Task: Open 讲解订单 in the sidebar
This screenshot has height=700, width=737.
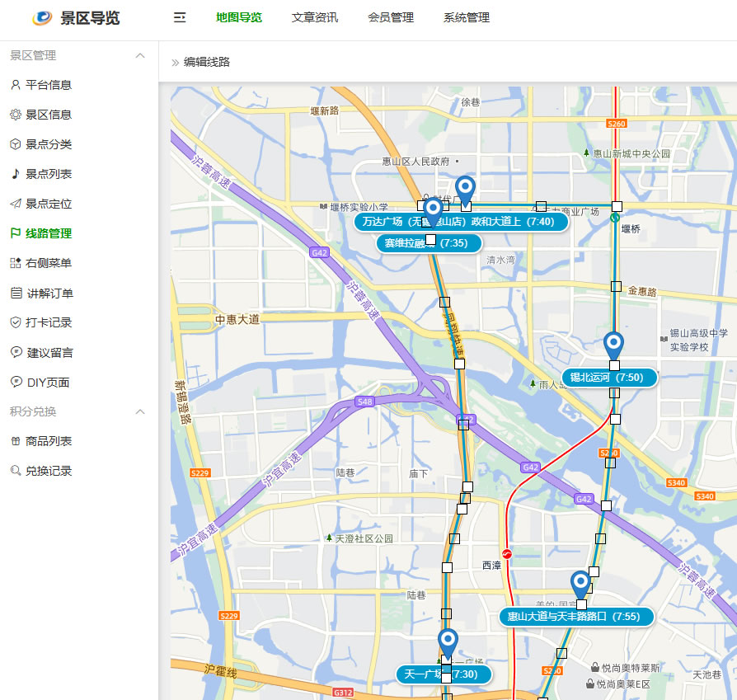Action: click(49, 294)
